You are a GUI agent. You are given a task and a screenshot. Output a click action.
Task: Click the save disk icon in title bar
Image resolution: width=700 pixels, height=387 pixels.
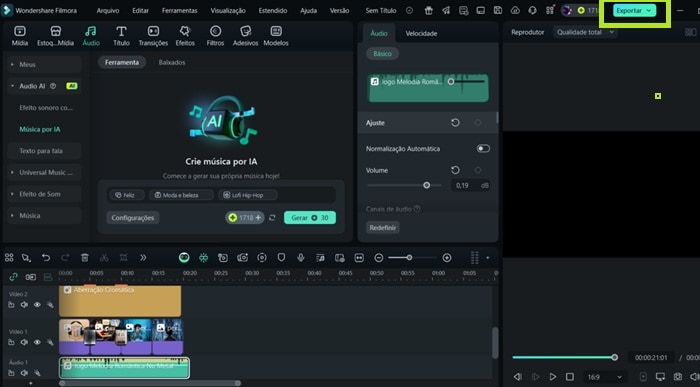[x=498, y=10]
